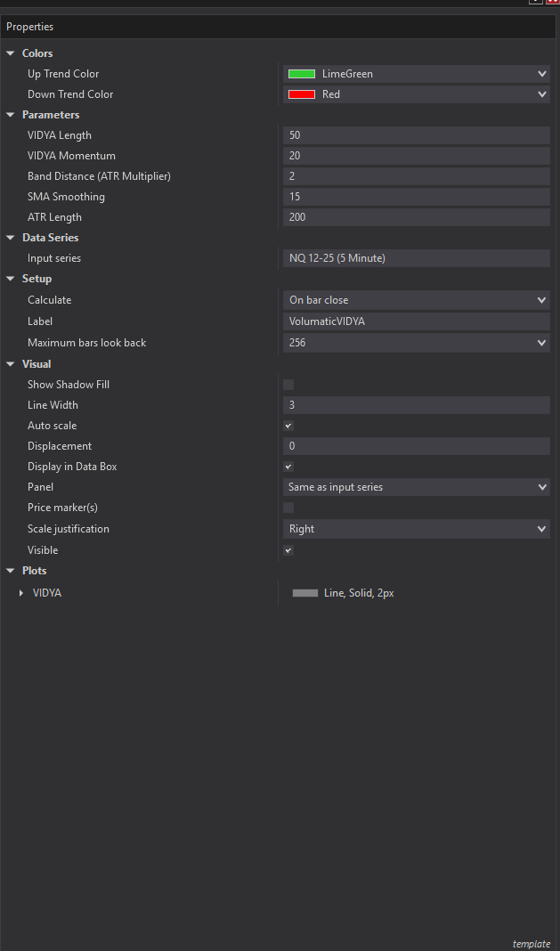
Task: Collapse the Setup section
Action: click(11, 279)
